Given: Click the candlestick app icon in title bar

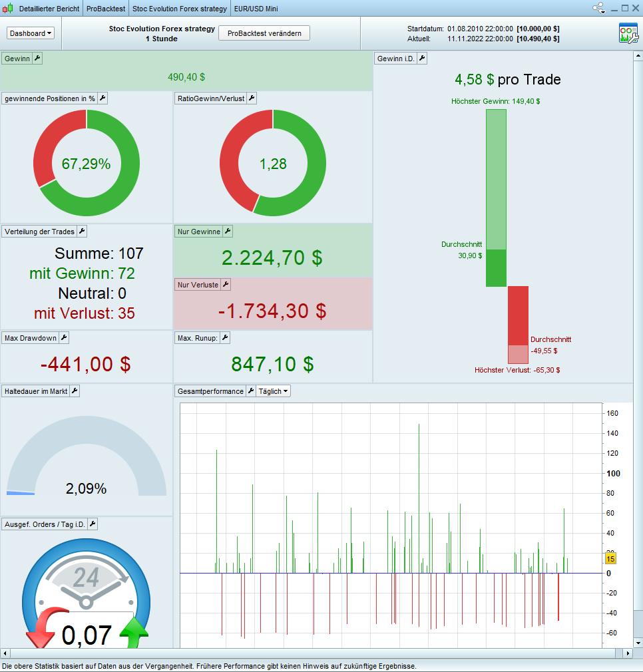Looking at the screenshot, I should 8,8.
